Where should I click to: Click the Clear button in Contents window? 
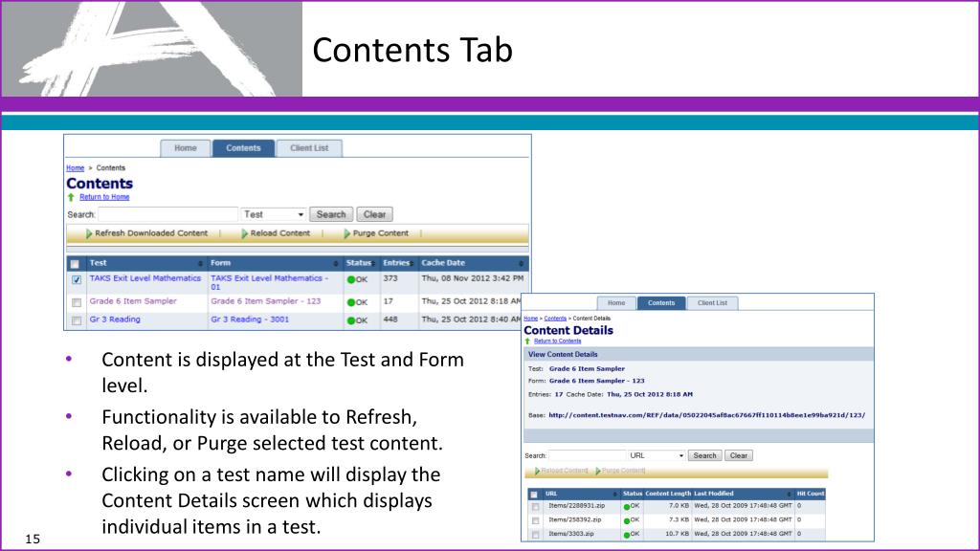pyautogui.click(x=374, y=214)
